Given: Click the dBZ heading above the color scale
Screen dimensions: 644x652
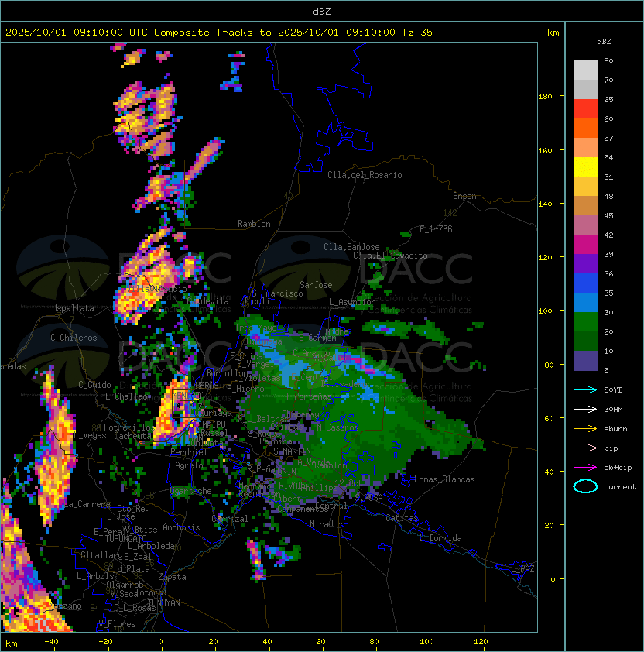Looking at the screenshot, I should tap(604, 42).
